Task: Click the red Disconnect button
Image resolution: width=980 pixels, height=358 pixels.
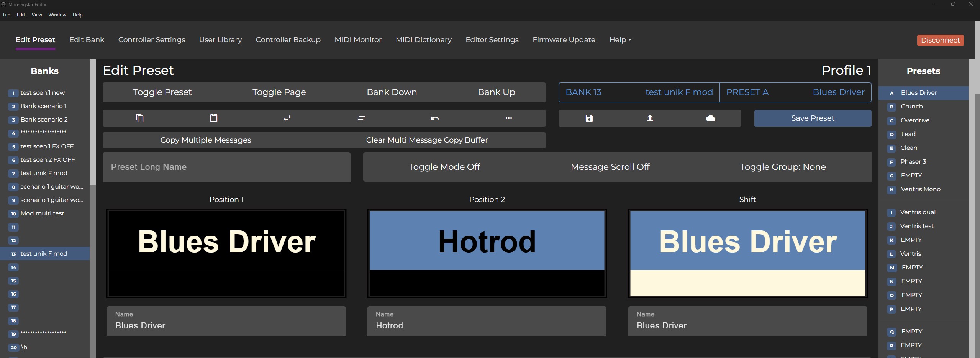Action: [940, 40]
